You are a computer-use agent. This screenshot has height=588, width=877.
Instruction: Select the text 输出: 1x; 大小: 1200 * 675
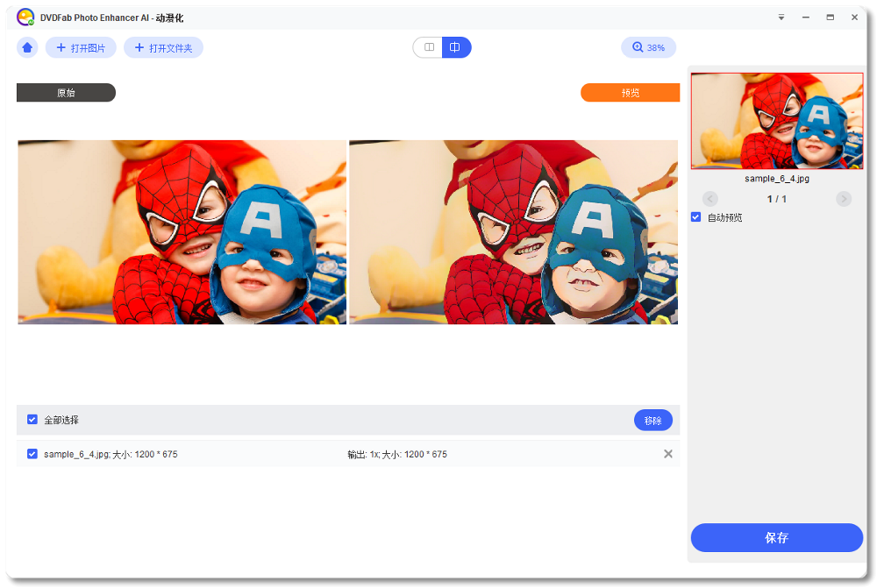click(397, 455)
